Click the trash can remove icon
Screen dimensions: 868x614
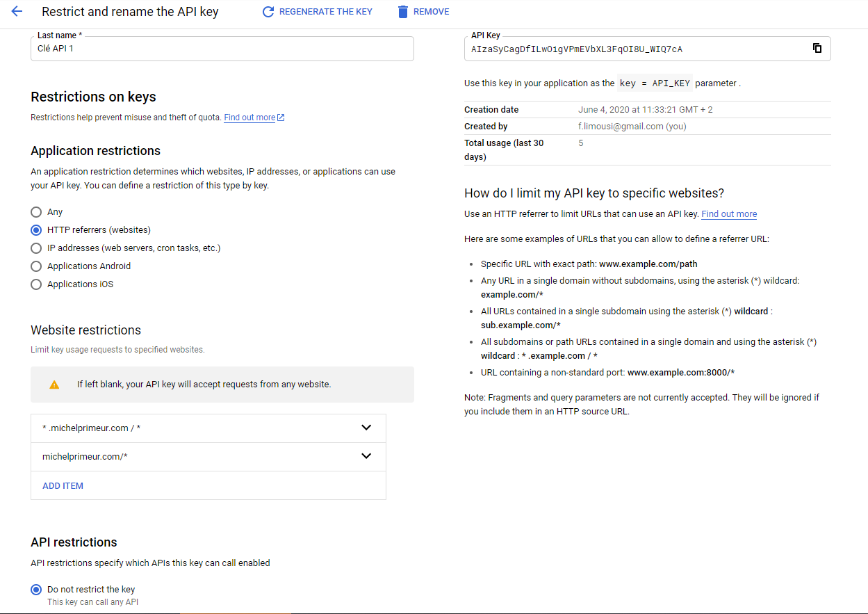[403, 12]
